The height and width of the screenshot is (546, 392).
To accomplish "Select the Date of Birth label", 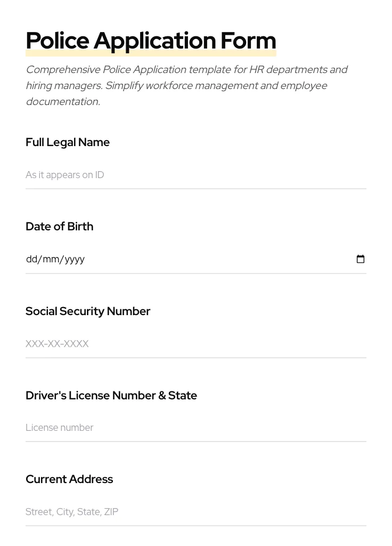I will (59, 226).
